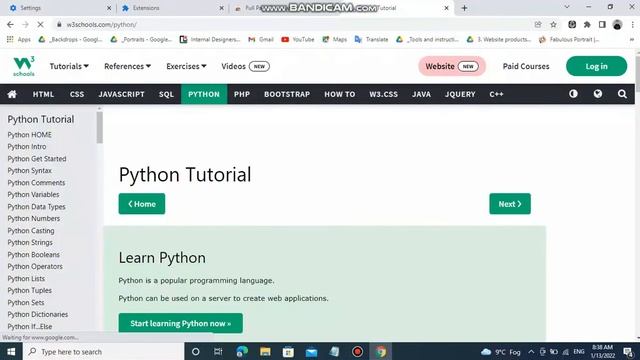Select HOW TO in the topic bar
The height and width of the screenshot is (360, 640).
pyautogui.click(x=340, y=94)
